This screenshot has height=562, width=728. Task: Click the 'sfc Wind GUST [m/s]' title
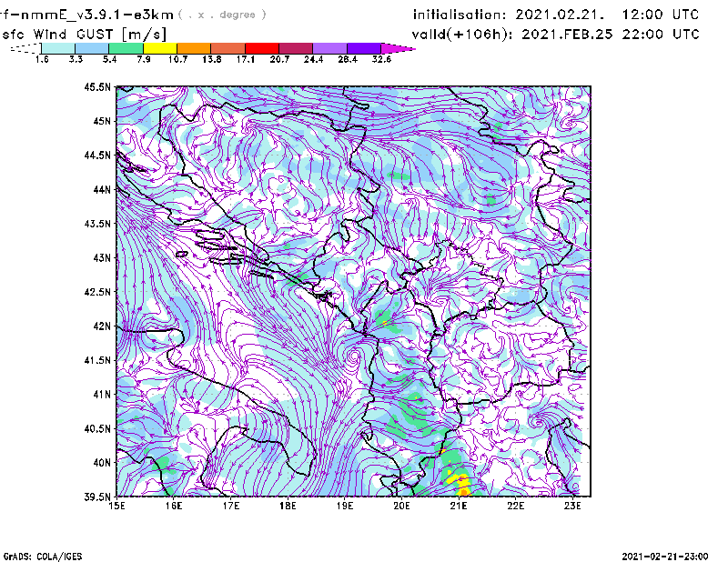pos(84,35)
